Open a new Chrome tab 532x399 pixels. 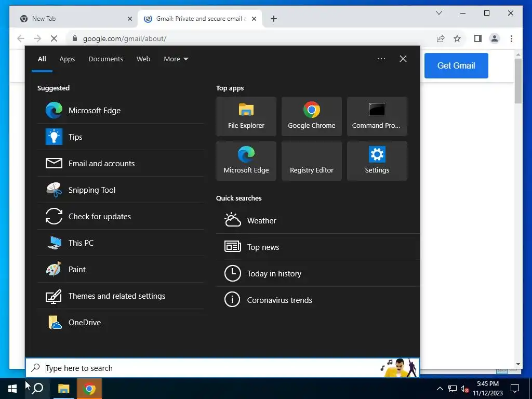pos(273,19)
